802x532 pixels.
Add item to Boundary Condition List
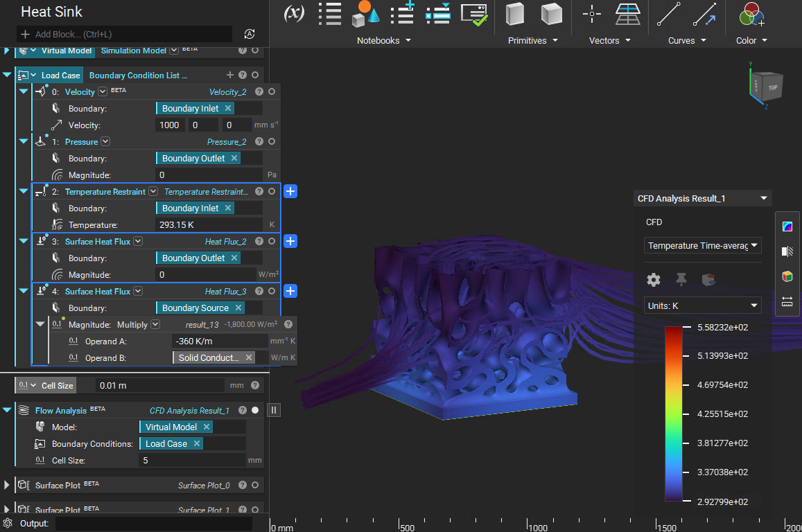click(x=229, y=75)
